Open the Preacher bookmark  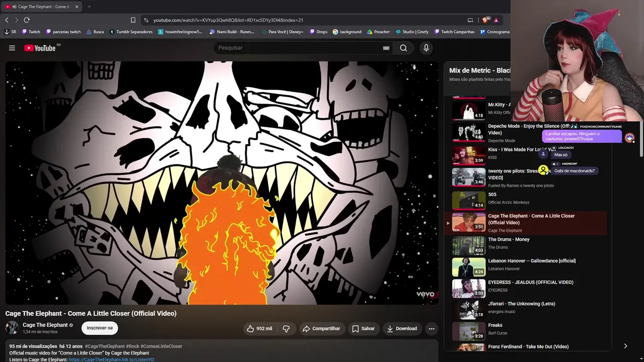(378, 32)
